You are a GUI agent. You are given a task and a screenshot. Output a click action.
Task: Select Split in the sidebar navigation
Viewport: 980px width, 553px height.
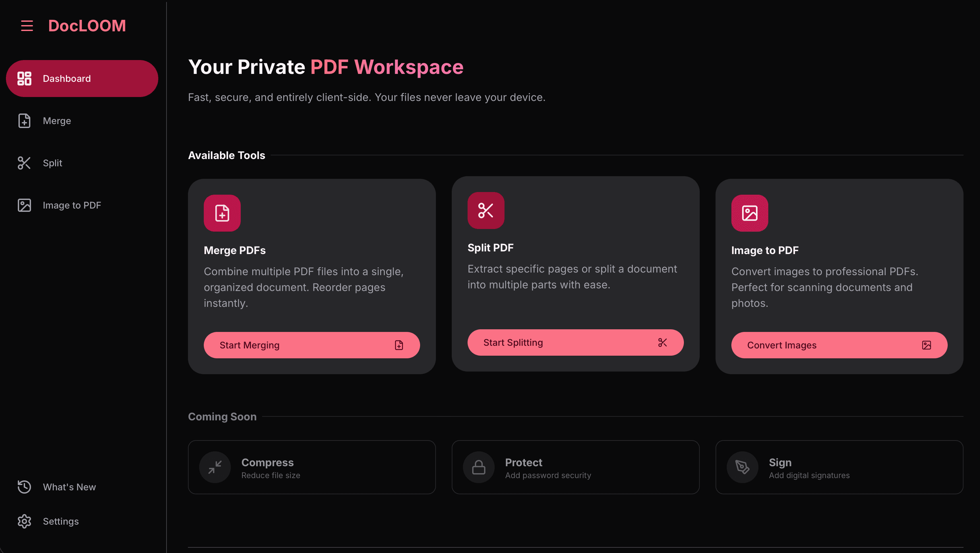(52, 163)
